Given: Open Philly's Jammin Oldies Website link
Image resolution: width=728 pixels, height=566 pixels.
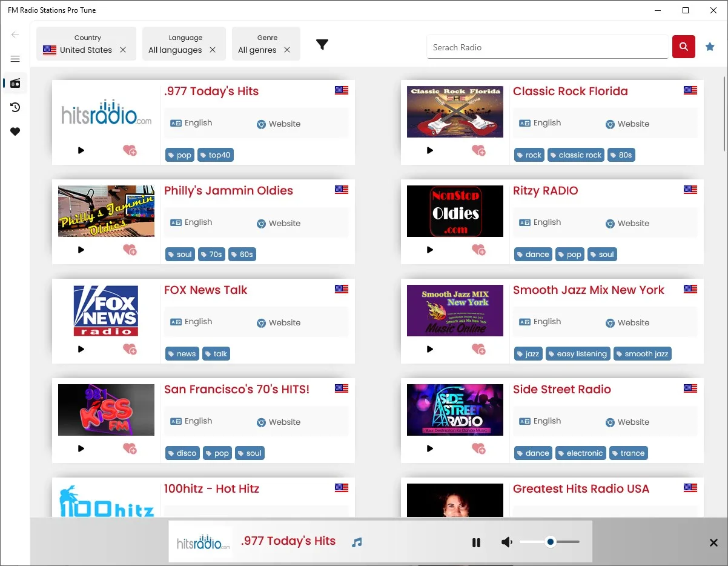Looking at the screenshot, I should (x=279, y=223).
